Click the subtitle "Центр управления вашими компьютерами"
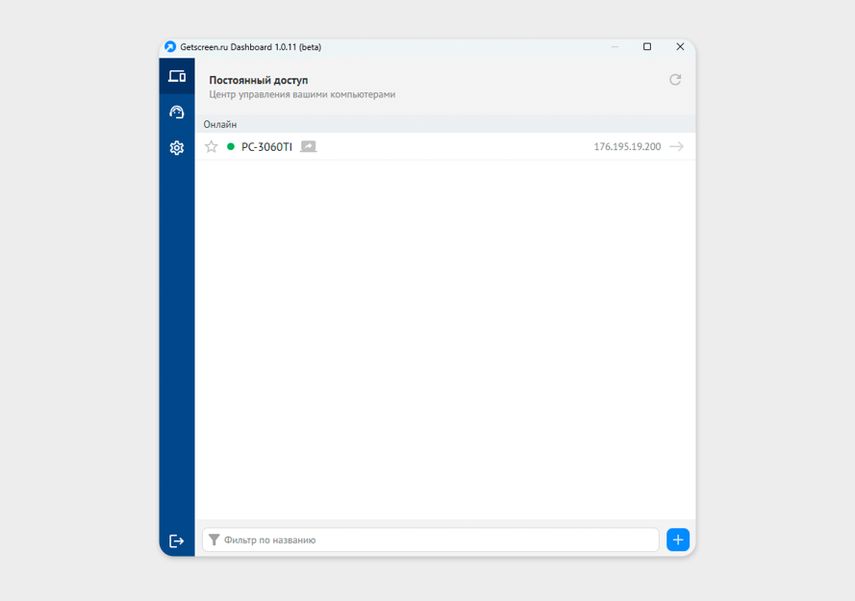Viewport: 855px width, 601px height. click(x=302, y=94)
